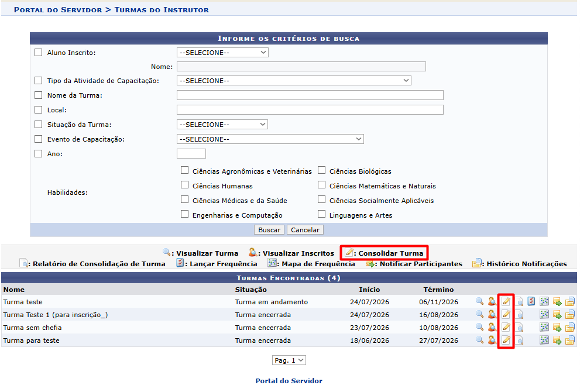Image resolution: width=580 pixels, height=392 pixels.
Task: Enable the Aluno Inscrito filter checkbox
Action: [x=39, y=53]
